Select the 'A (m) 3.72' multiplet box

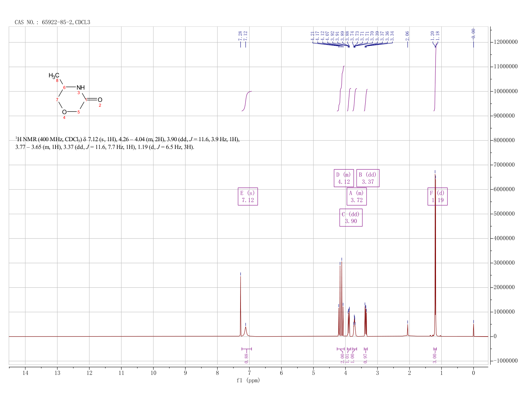(357, 196)
